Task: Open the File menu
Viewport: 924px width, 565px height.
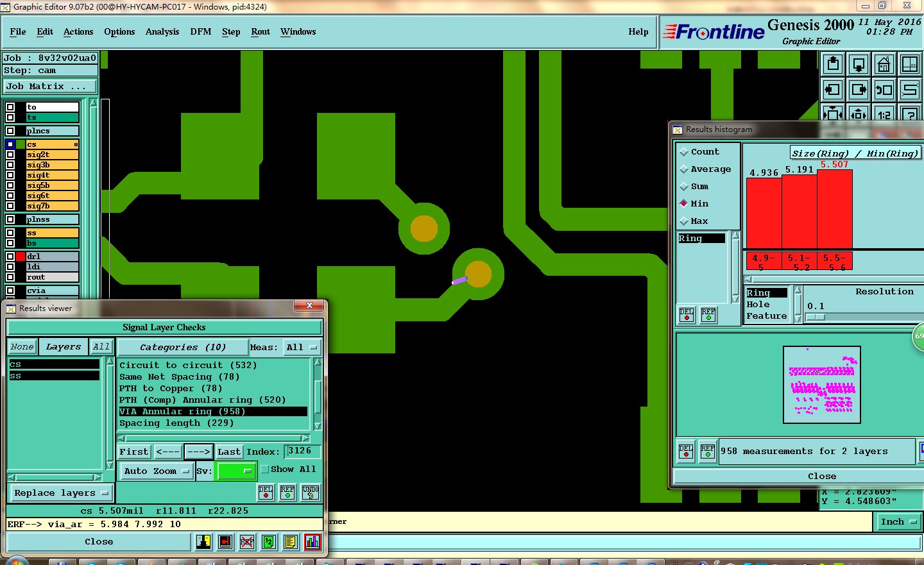Action: tap(18, 32)
